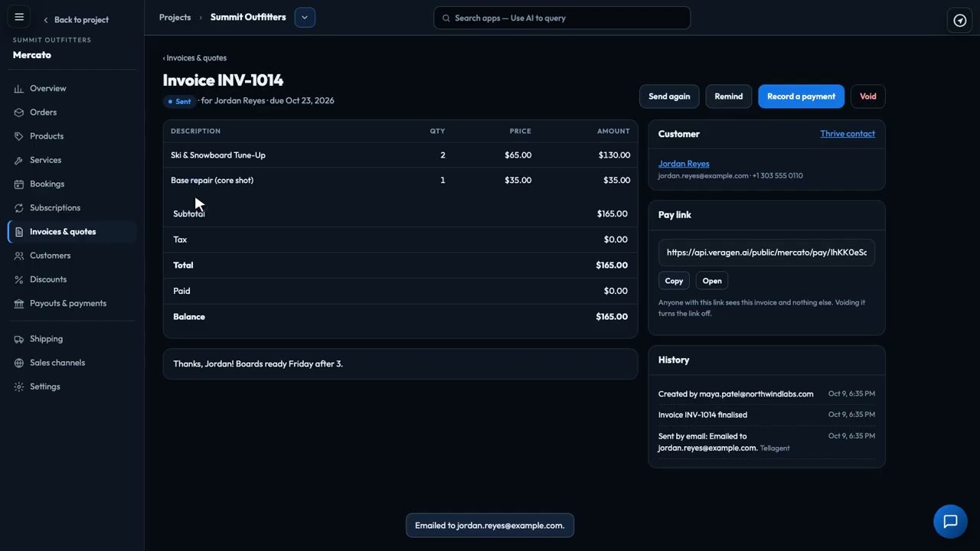
Task: Click the invoice note about boards ready
Action: (400, 364)
